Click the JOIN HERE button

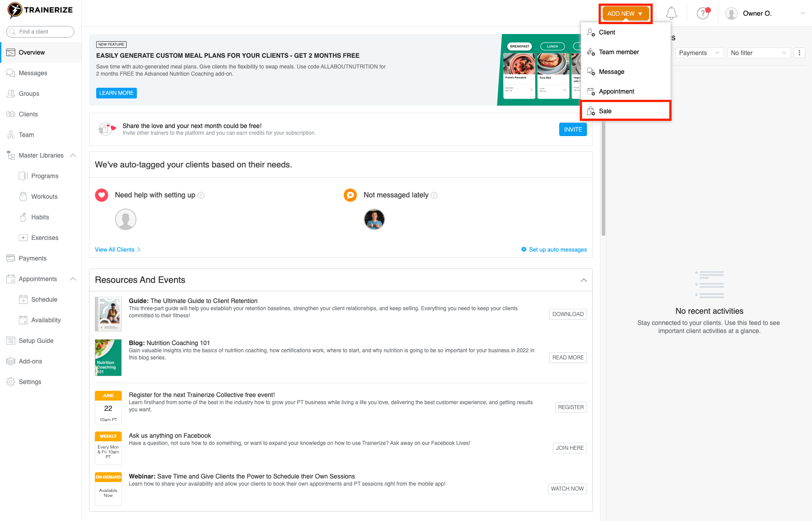pos(570,448)
